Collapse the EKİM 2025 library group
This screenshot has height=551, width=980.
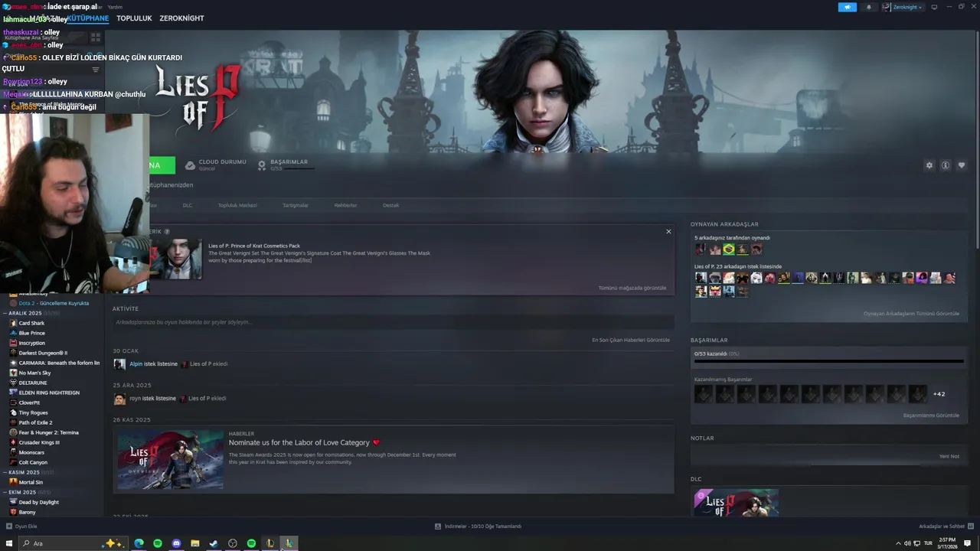pos(5,492)
